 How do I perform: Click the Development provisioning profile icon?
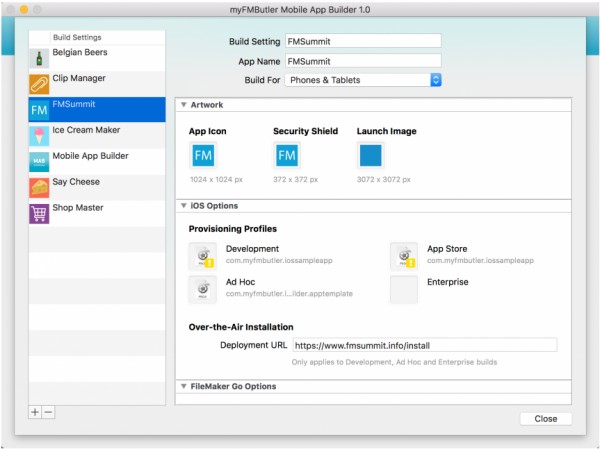click(203, 256)
